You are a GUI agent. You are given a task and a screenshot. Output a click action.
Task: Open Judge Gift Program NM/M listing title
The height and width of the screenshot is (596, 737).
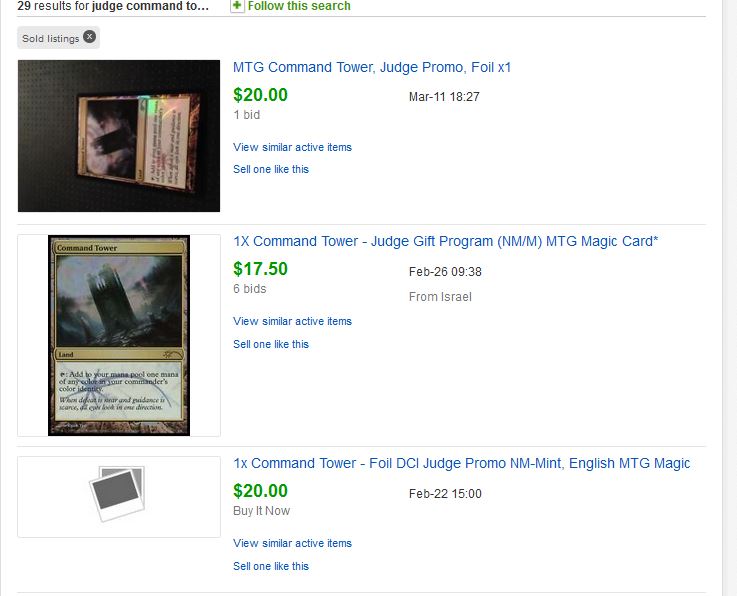click(x=446, y=241)
